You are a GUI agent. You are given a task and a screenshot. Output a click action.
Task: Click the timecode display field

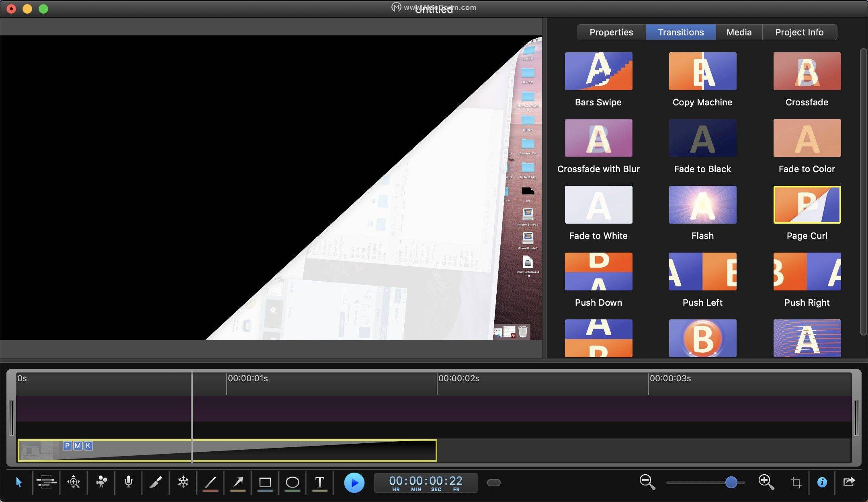(426, 483)
